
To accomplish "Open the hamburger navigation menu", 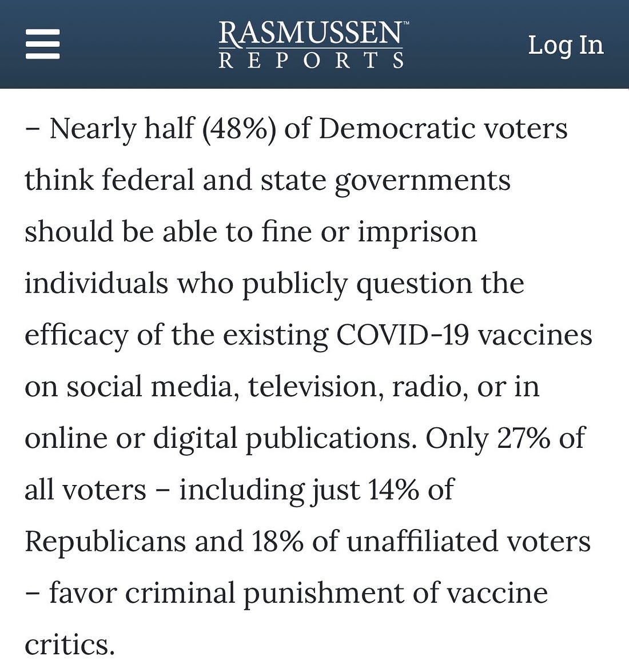I will click(42, 45).
